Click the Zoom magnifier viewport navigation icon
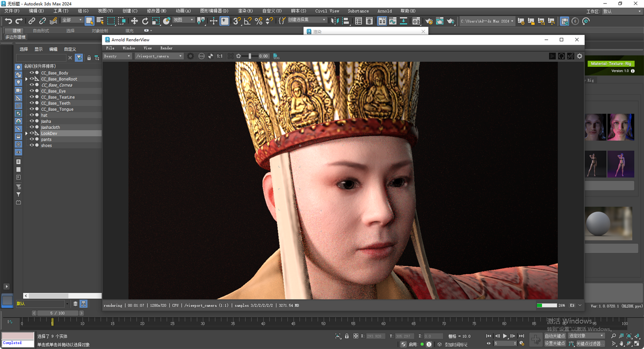The image size is (644, 349). (x=614, y=336)
